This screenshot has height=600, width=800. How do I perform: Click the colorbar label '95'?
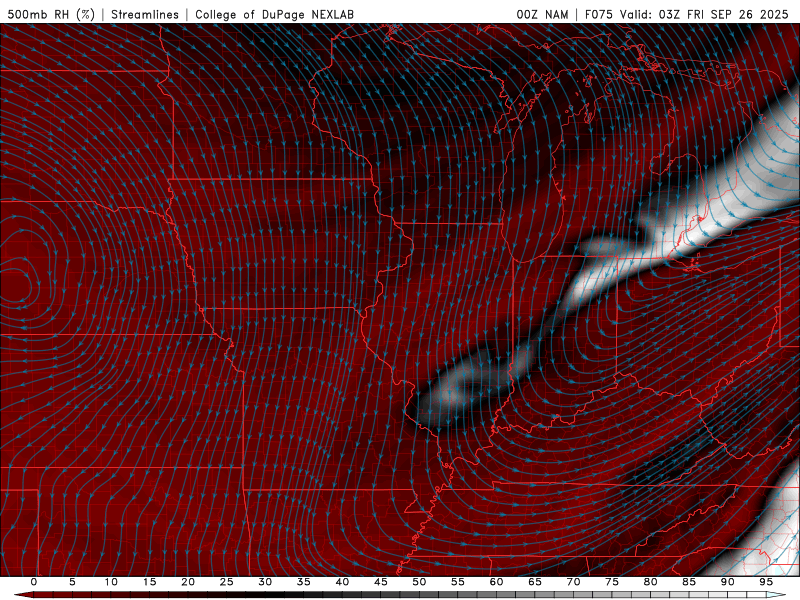[x=766, y=582]
